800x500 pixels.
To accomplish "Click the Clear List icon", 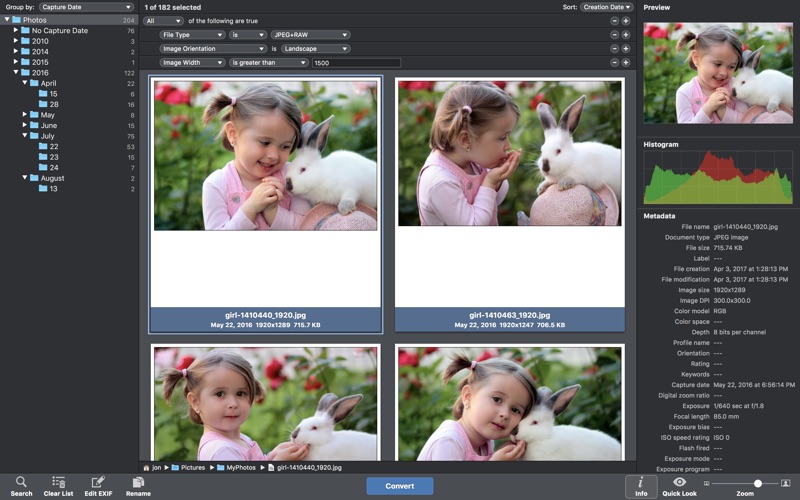I will (59, 482).
